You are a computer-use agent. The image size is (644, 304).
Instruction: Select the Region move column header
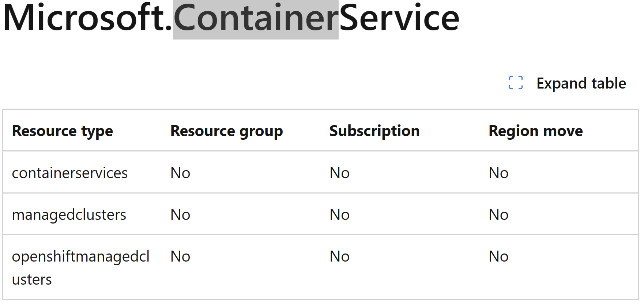535,131
